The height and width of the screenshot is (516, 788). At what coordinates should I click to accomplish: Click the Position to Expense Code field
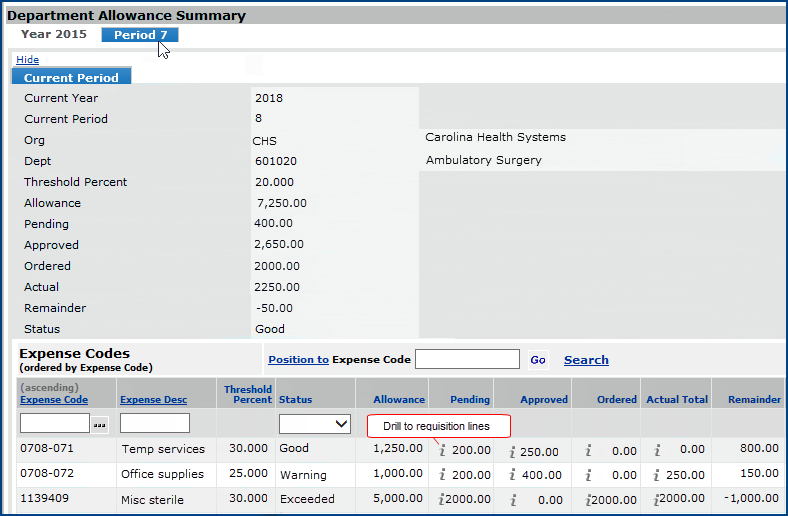[x=467, y=360]
